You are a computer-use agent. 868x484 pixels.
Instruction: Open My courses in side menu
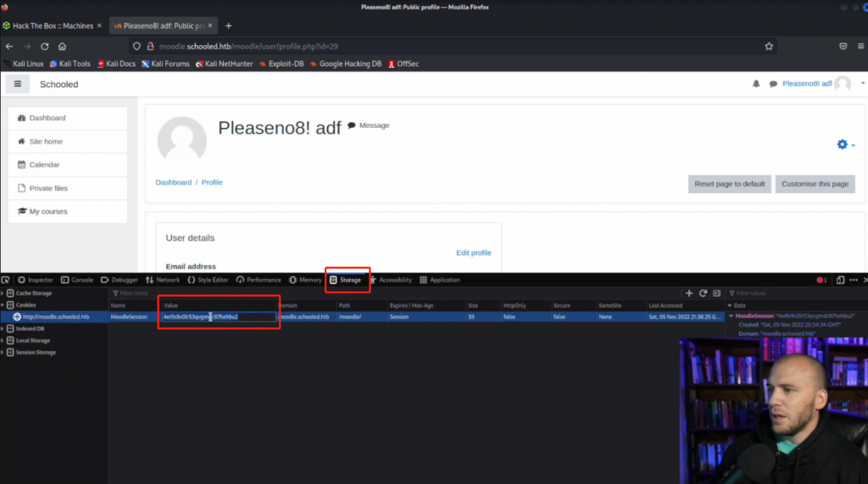68,212
